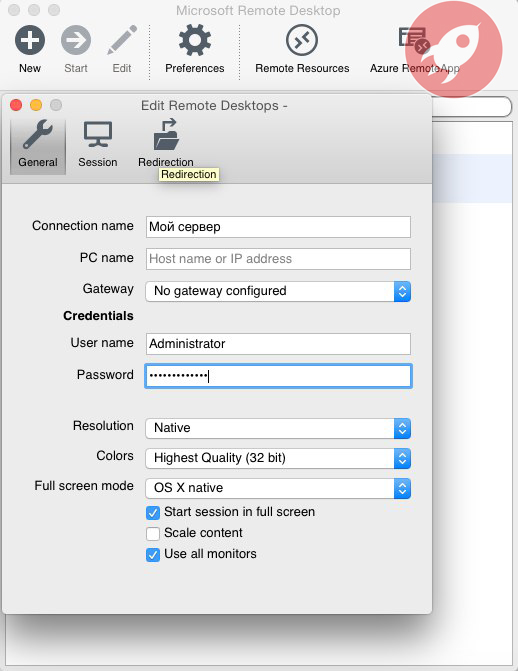The width and height of the screenshot is (518, 671).
Task: Expand the Gateway dropdown
Action: [278, 291]
